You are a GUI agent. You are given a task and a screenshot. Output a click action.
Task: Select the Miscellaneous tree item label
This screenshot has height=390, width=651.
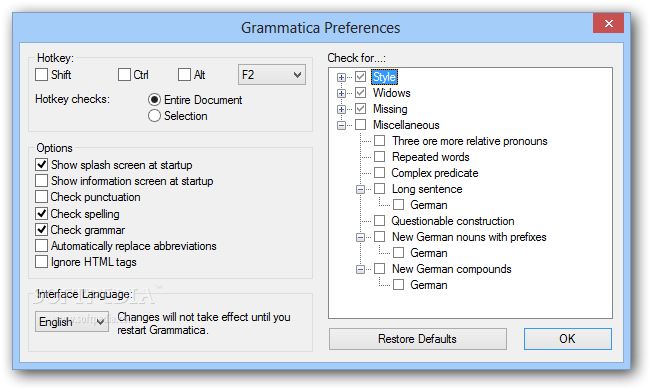406,125
